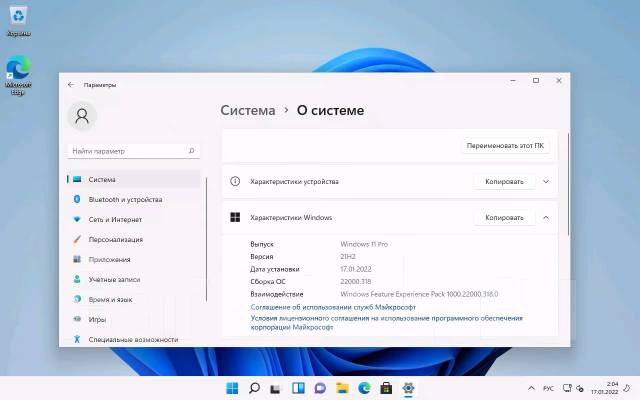Click the Персонализация brush icon

pyautogui.click(x=77, y=239)
